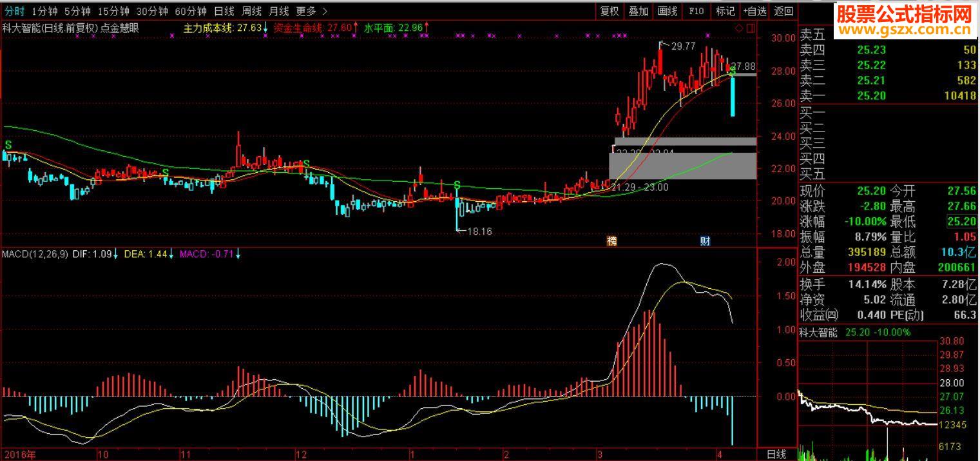Click the 现价 value 25.20
Viewport: 980px width, 461px height.
point(871,191)
